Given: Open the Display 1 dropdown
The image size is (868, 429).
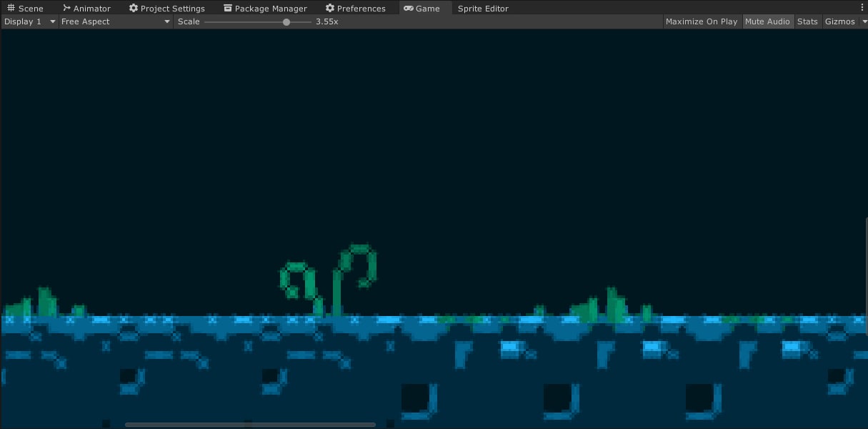Looking at the screenshot, I should tap(29, 21).
